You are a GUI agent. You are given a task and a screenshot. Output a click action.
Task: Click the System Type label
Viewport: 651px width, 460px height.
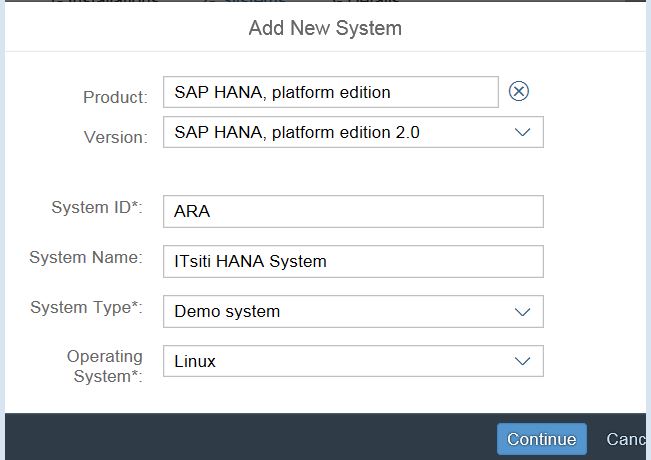(86, 307)
